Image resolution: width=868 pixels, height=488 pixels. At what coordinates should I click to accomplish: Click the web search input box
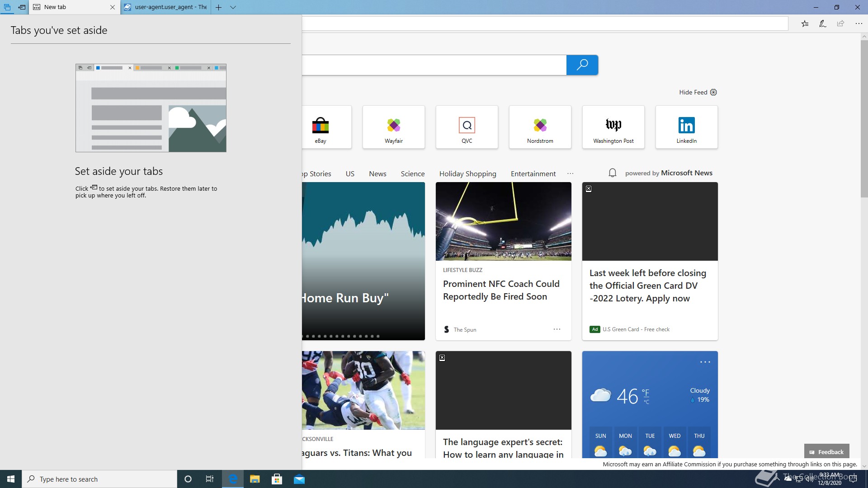coord(434,65)
